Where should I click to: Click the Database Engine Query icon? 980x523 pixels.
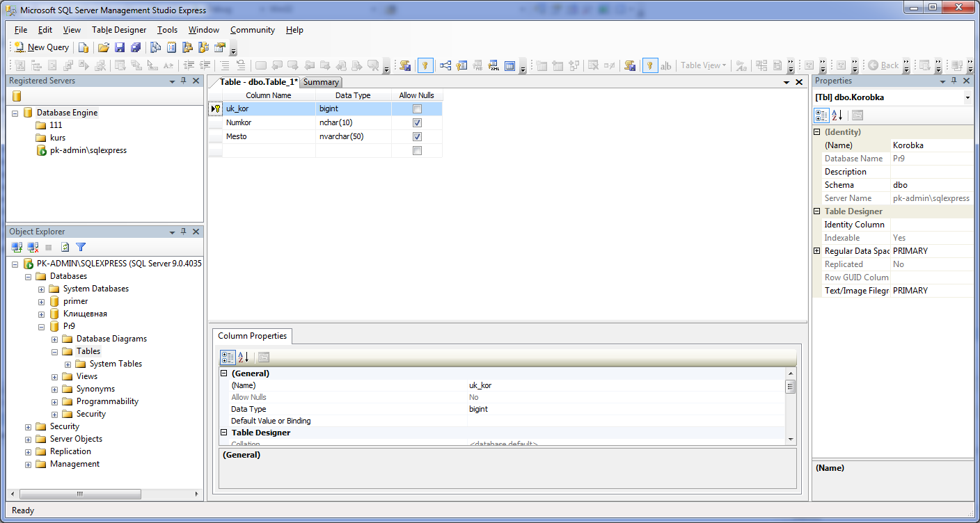point(83,47)
